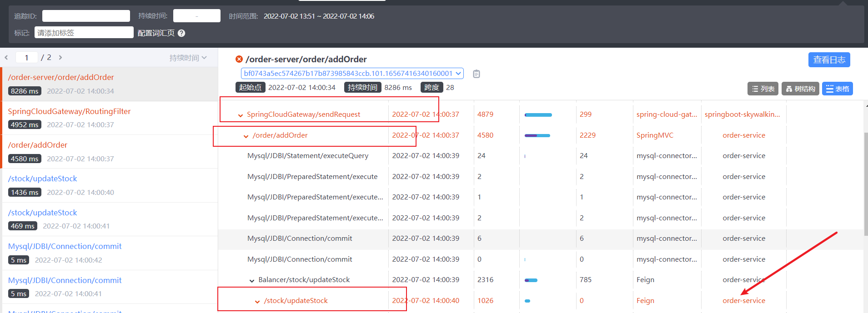Open 配置词汇页 link
Screen dimensions: 868x313
(x=156, y=33)
